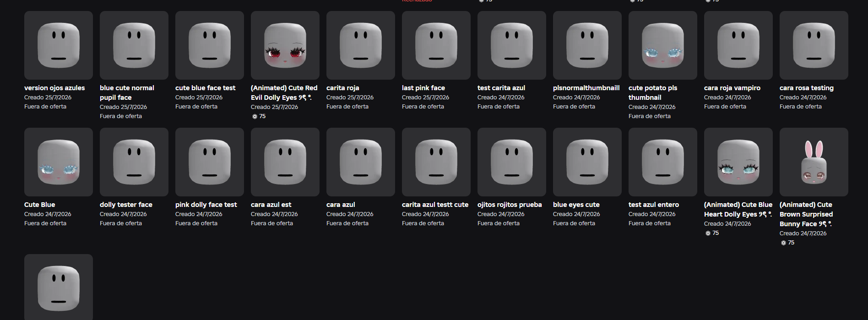The height and width of the screenshot is (320, 868).
Task: Click the 'carita azul testt cute' thumbnail
Action: 436,162
